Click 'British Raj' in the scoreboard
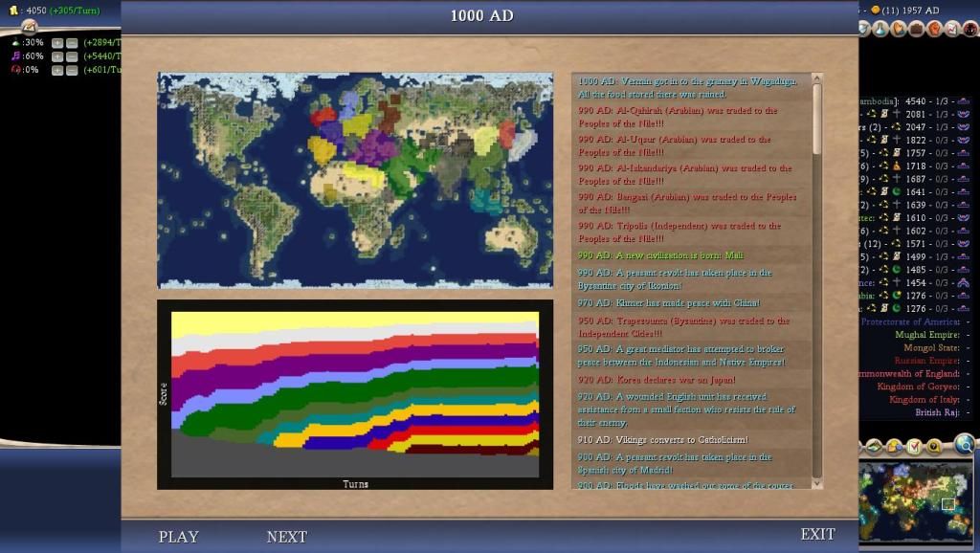 (938, 412)
